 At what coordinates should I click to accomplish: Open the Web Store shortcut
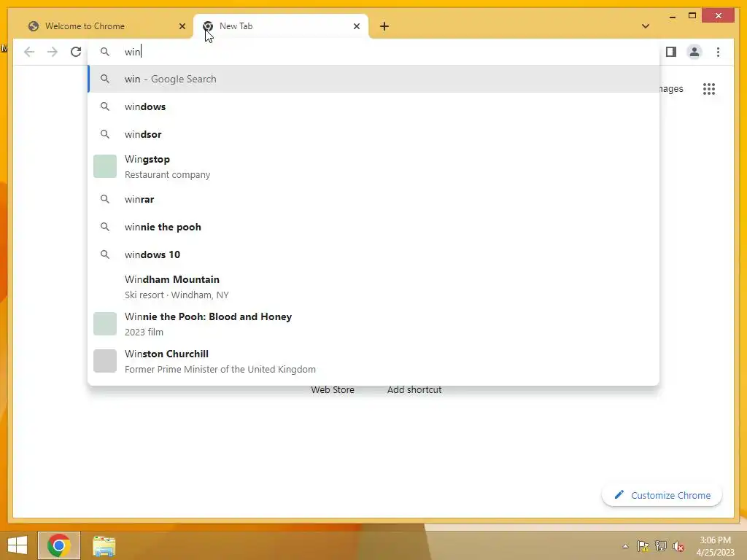333,389
